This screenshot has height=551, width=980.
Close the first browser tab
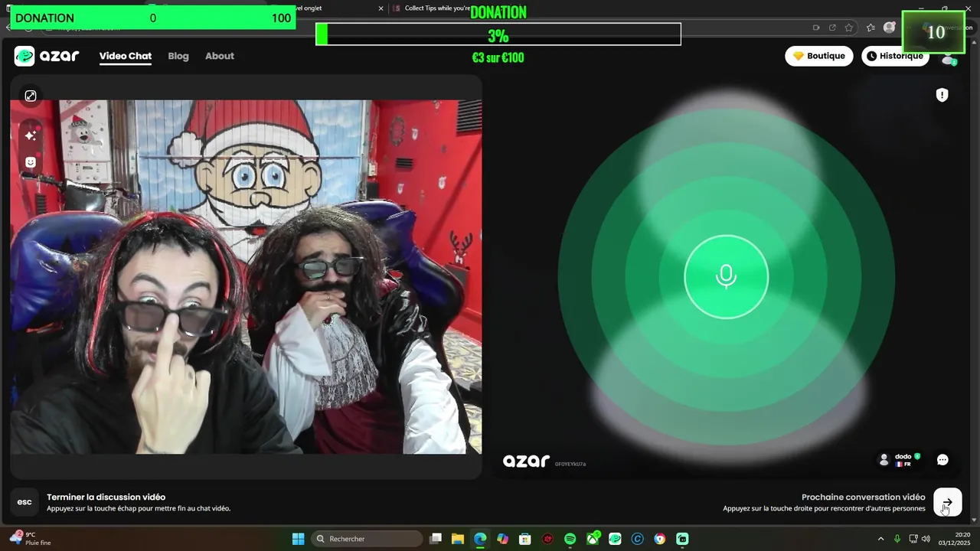tap(381, 8)
